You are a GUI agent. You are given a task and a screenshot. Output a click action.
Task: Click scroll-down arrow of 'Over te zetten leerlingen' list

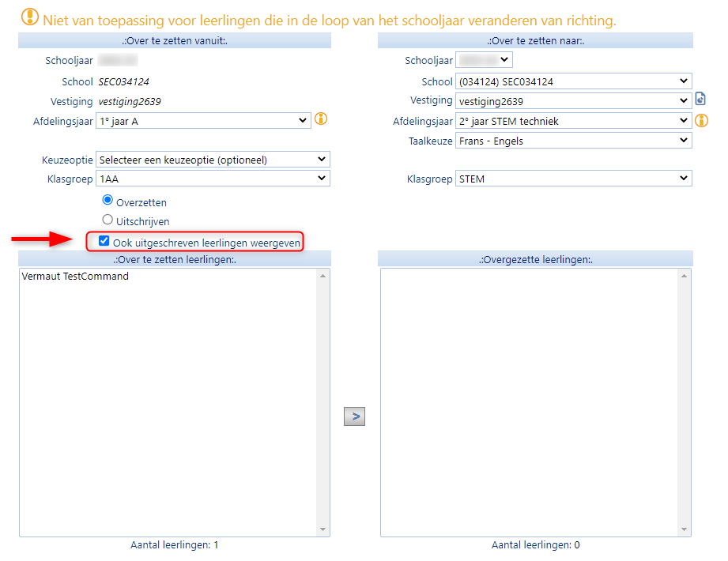pyautogui.click(x=323, y=529)
